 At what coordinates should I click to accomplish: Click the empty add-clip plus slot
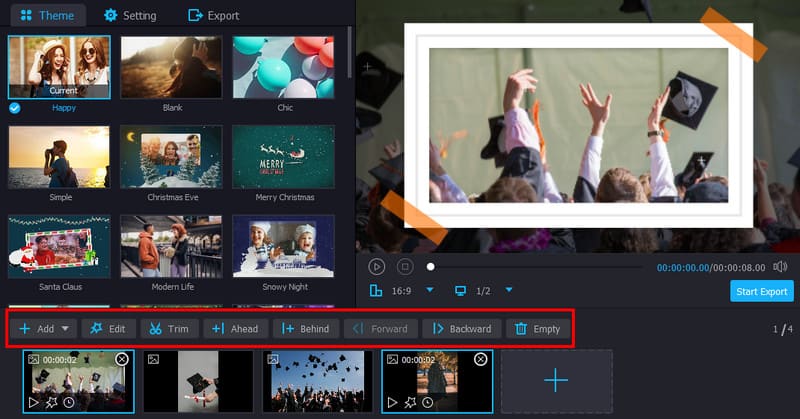click(556, 381)
